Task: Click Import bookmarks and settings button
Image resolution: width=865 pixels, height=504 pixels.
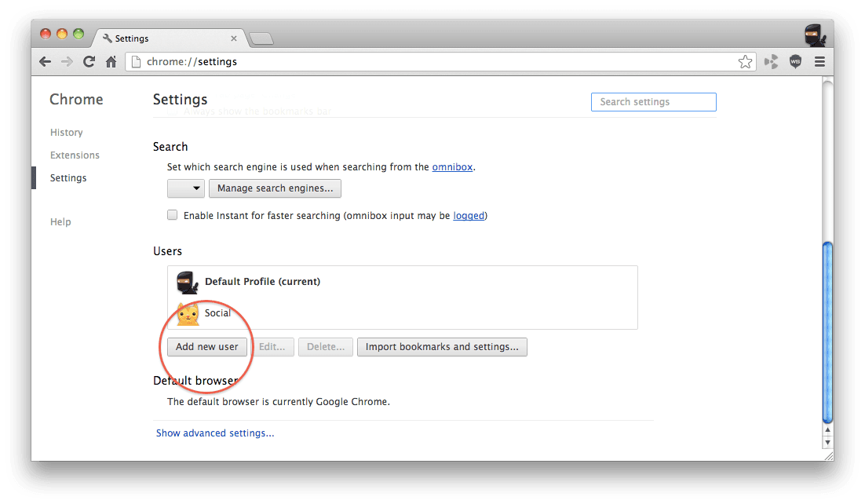Action: pos(442,347)
